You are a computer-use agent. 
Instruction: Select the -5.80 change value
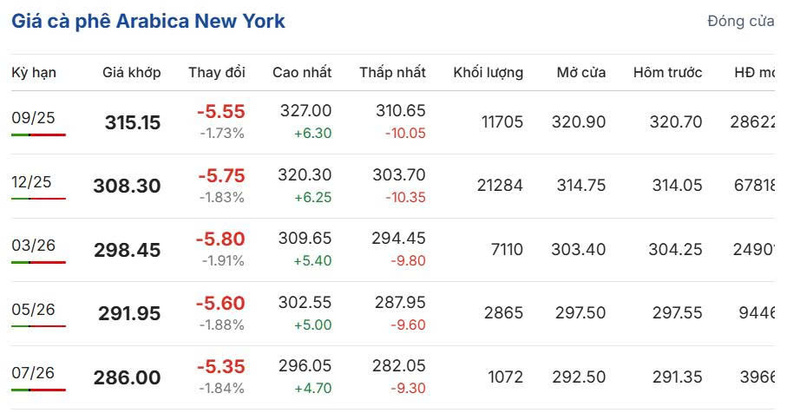[x=220, y=240]
